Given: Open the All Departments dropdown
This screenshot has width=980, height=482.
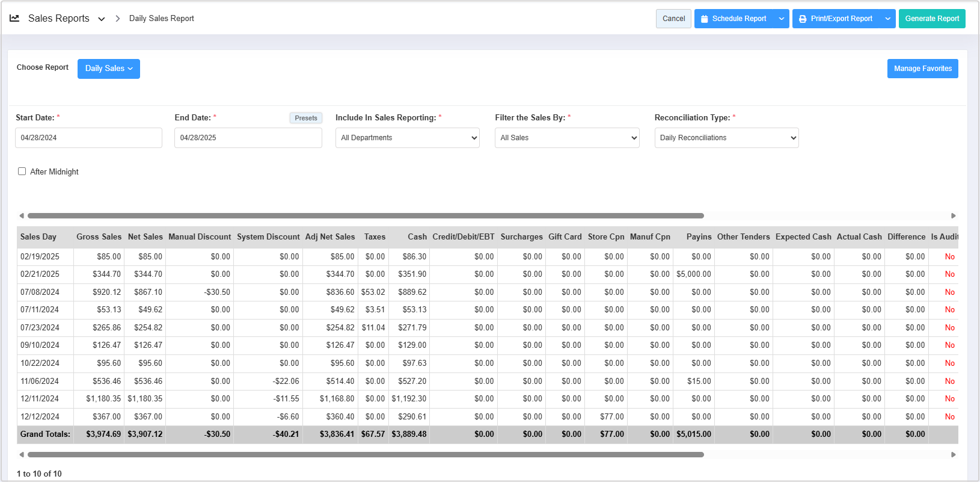Looking at the screenshot, I should click(407, 138).
